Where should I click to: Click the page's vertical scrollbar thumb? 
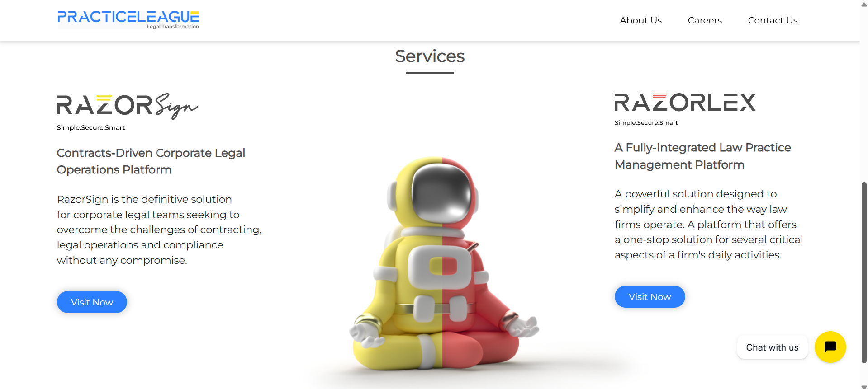pyautogui.click(x=864, y=272)
